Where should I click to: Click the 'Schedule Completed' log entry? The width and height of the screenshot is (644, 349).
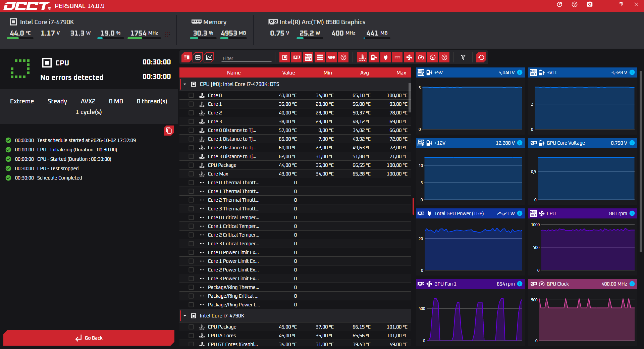(59, 178)
